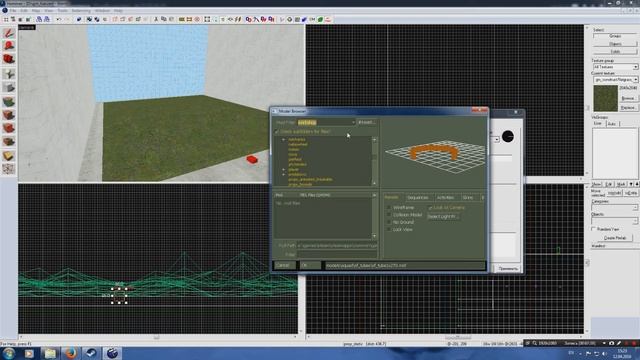Screen dimensions: 640x360
Task: Switch to the Activities tab
Action: 445,198
